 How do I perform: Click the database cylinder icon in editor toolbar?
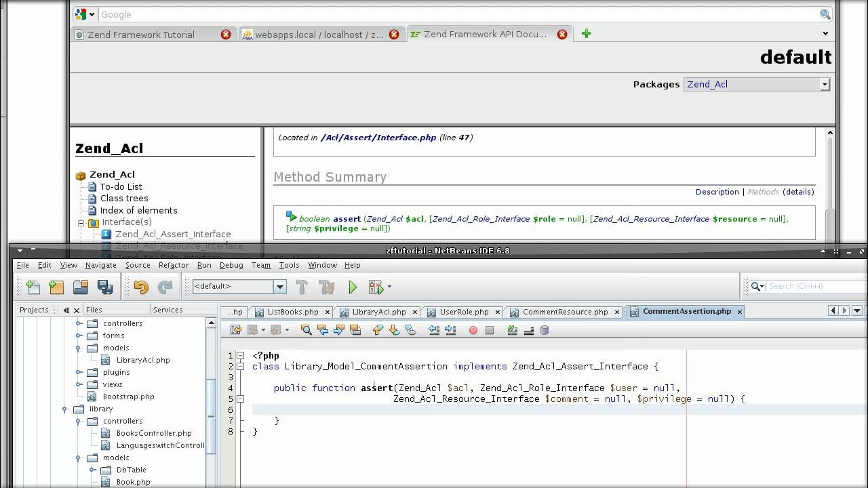[544, 330]
